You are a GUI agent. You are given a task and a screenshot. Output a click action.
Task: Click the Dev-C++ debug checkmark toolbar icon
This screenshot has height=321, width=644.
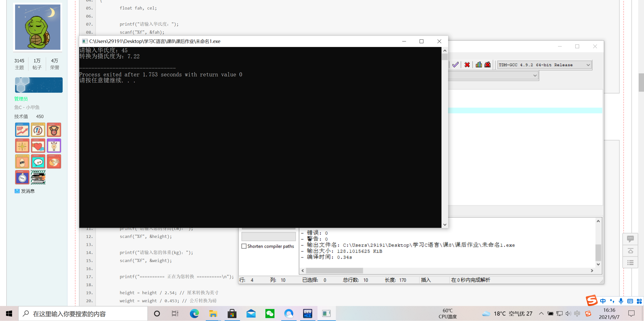455,65
